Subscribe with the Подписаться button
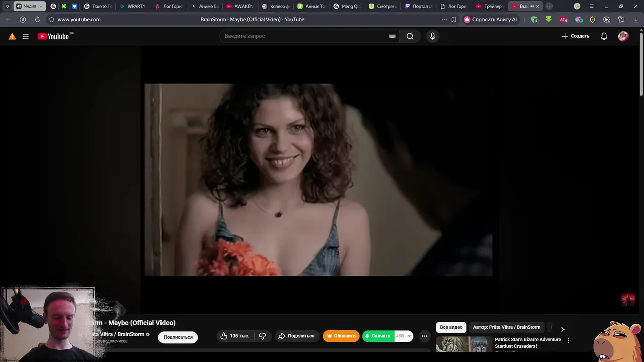The image size is (644, 362). coord(178,337)
